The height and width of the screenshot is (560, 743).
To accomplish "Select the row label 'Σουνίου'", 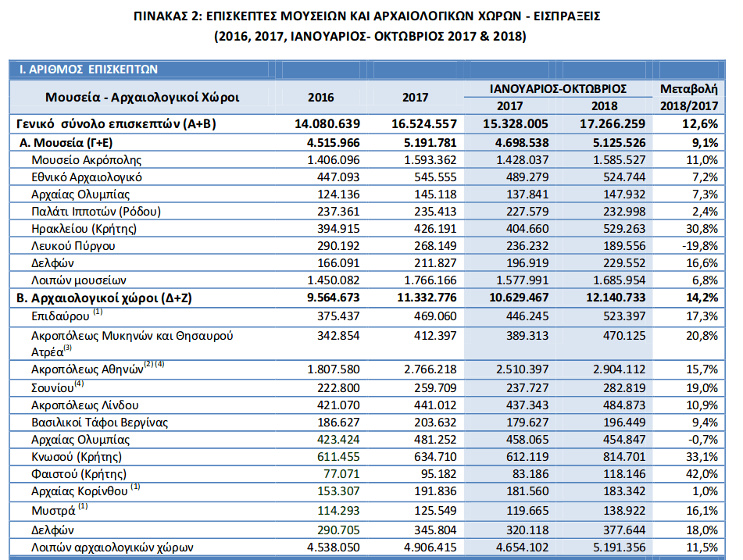I will (x=52, y=388).
